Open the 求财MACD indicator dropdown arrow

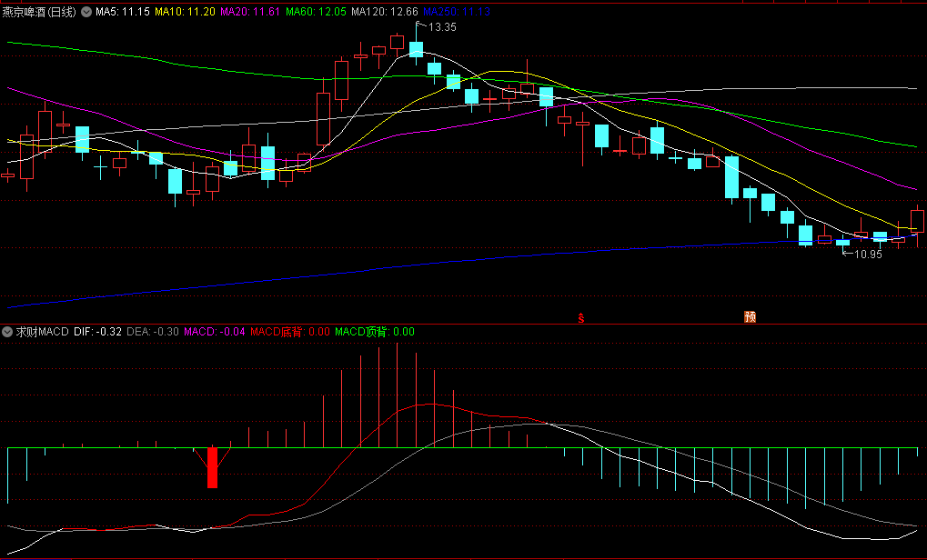tap(7, 332)
